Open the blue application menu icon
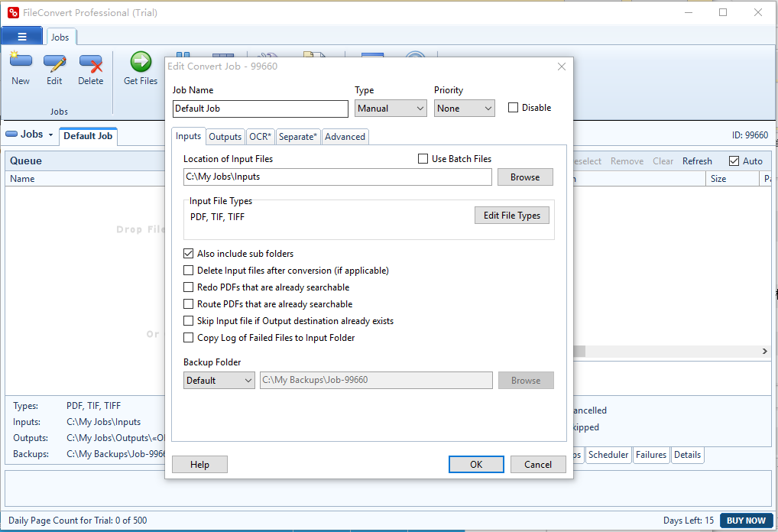778x532 pixels. (22, 36)
